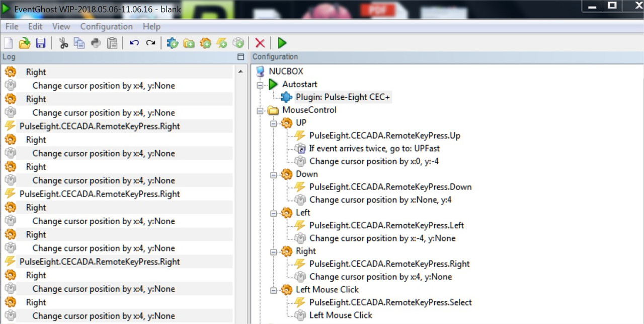Collapse the Left Mouse Click macro node
This screenshot has width=644, height=324.
tap(274, 290)
